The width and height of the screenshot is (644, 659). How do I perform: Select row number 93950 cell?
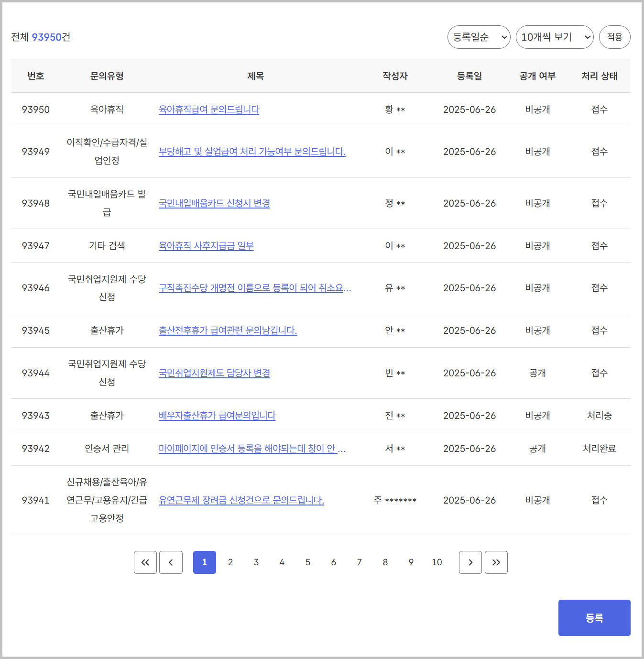pyautogui.click(x=36, y=110)
